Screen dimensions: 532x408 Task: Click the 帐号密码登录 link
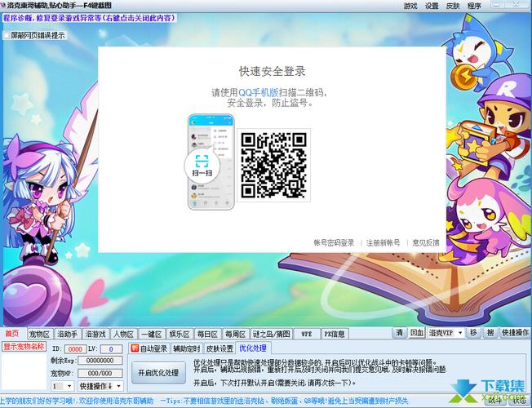334,242
